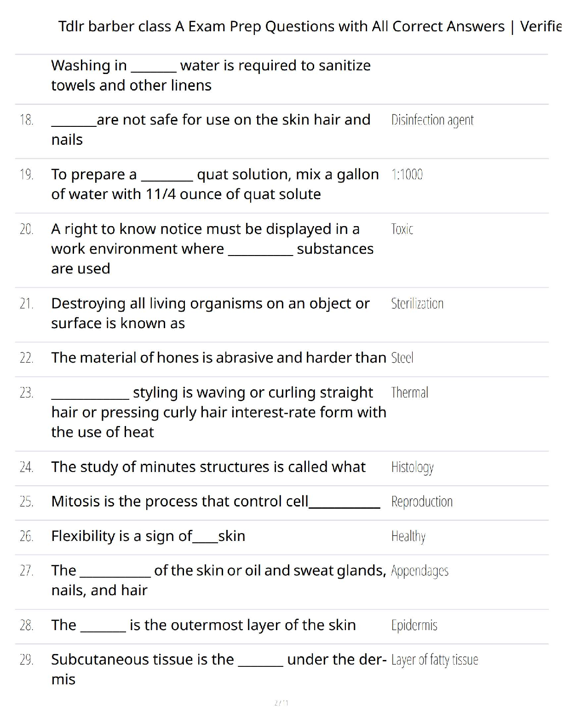Click the answer 'Healthy'

[x=408, y=536]
